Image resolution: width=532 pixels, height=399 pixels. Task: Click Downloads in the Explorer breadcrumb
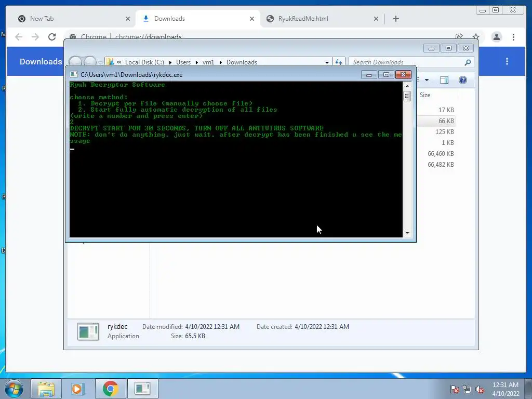click(242, 62)
